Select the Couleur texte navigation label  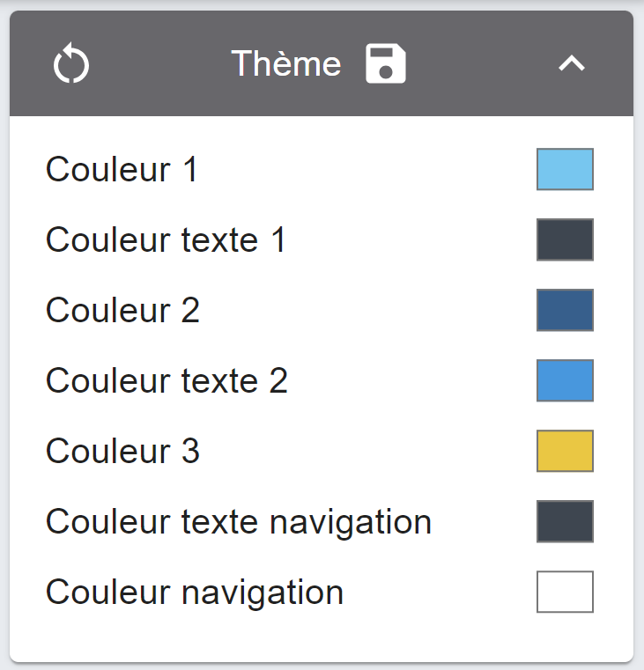coord(239,521)
